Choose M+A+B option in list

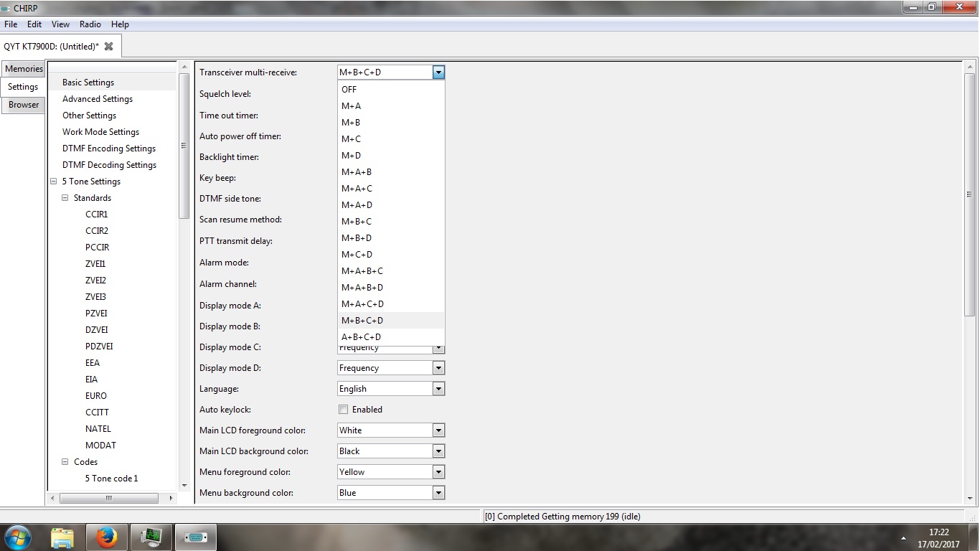click(391, 172)
